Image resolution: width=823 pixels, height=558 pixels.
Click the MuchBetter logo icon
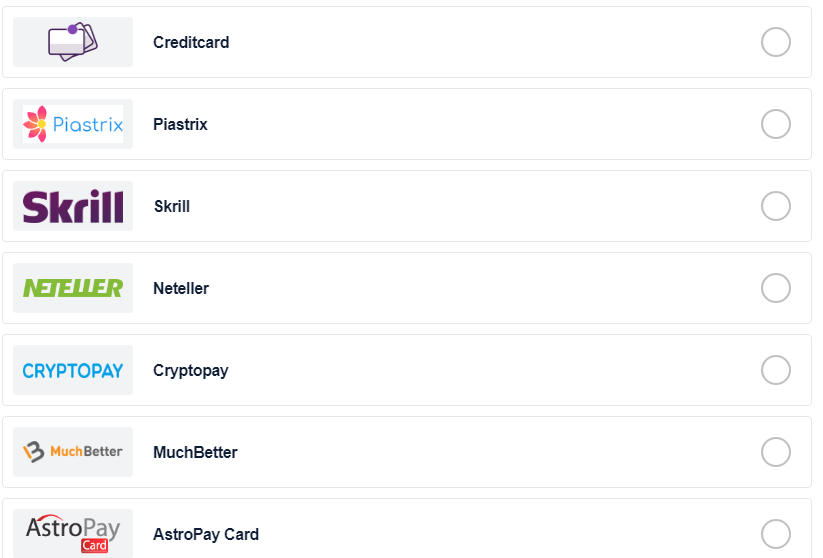pos(73,451)
